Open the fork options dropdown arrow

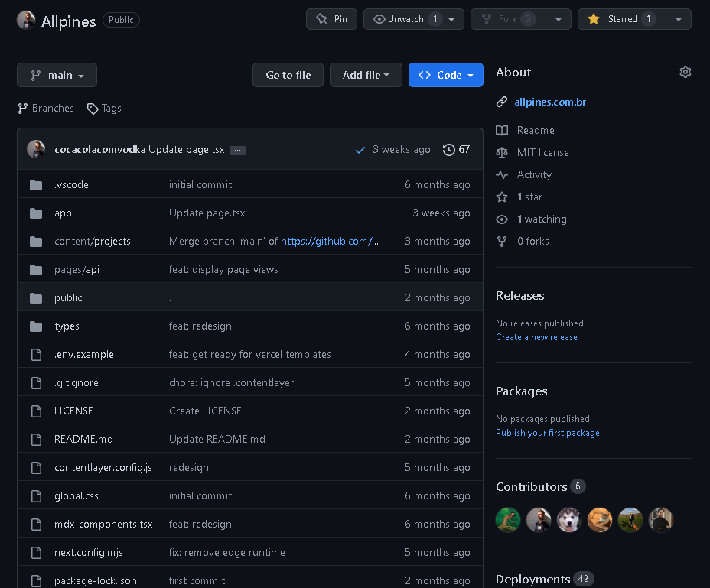(x=559, y=19)
